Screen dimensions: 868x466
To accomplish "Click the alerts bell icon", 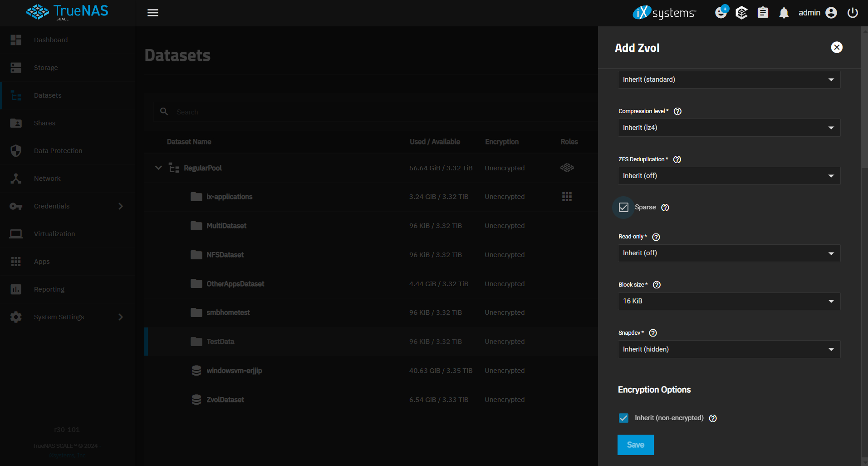I will pyautogui.click(x=784, y=13).
